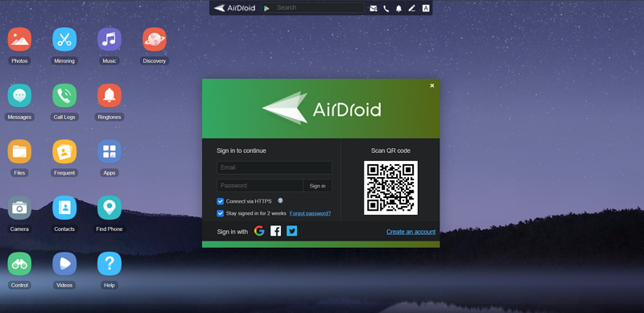Click the Google Play icon in search box

click(x=267, y=8)
